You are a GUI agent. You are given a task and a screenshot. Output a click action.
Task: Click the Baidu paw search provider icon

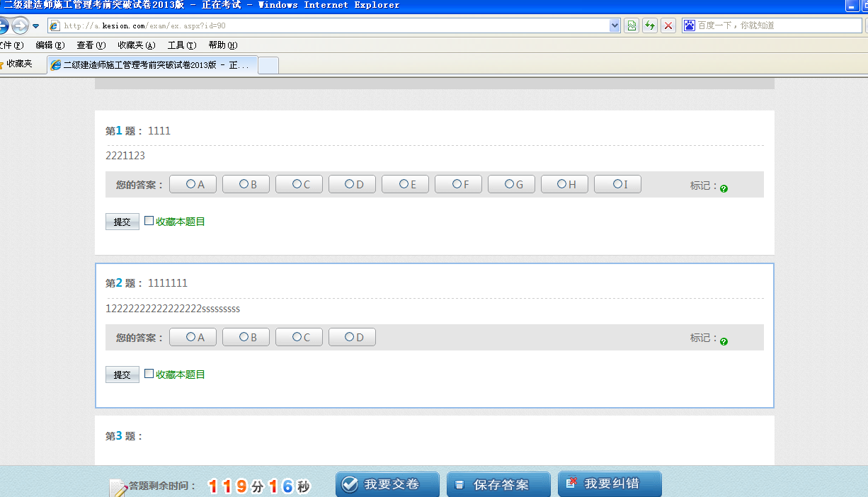tap(690, 25)
